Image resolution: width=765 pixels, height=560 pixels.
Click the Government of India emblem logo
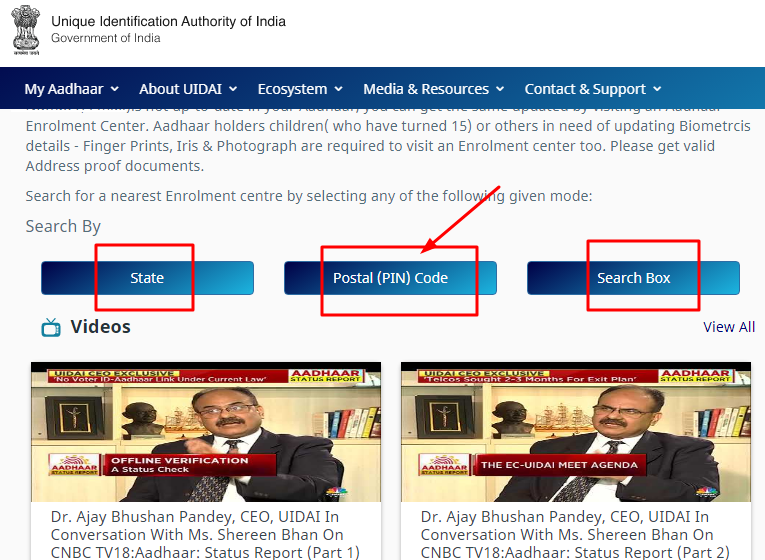coord(26,30)
